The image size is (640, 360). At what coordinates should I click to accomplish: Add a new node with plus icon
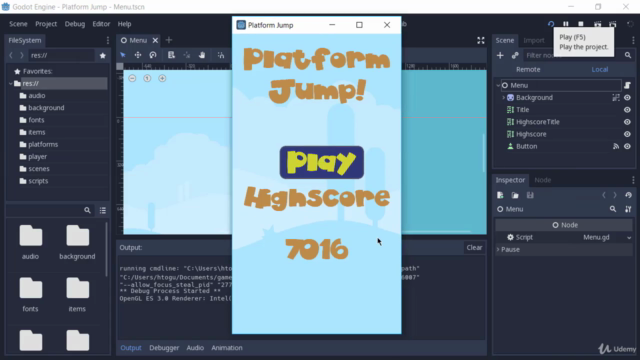500,55
